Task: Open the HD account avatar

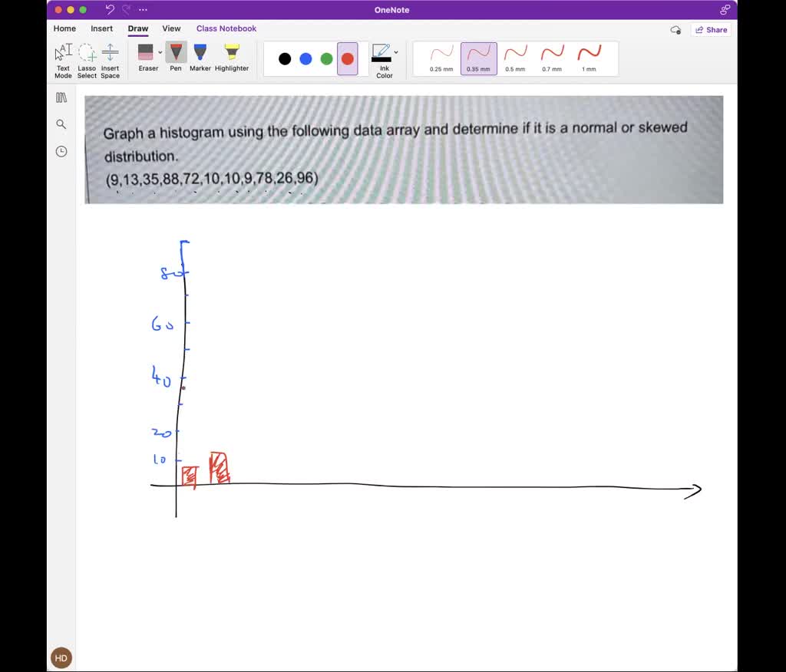Action: 61,658
